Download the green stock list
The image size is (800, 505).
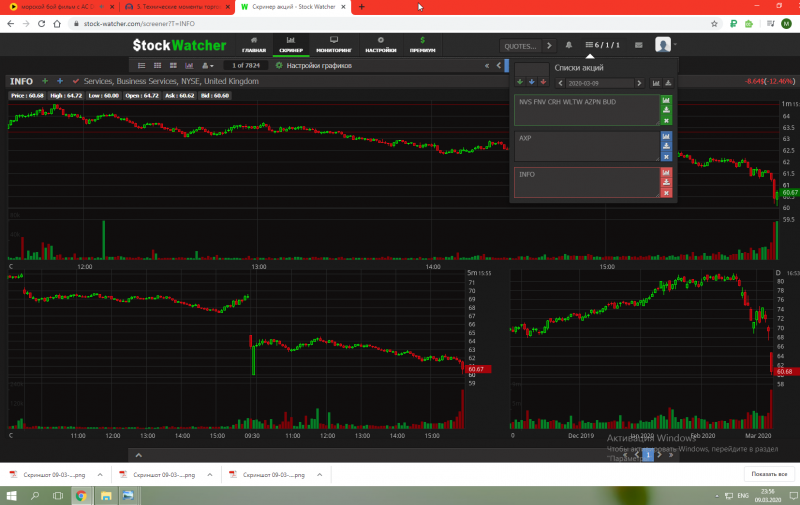pyautogui.click(x=666, y=110)
